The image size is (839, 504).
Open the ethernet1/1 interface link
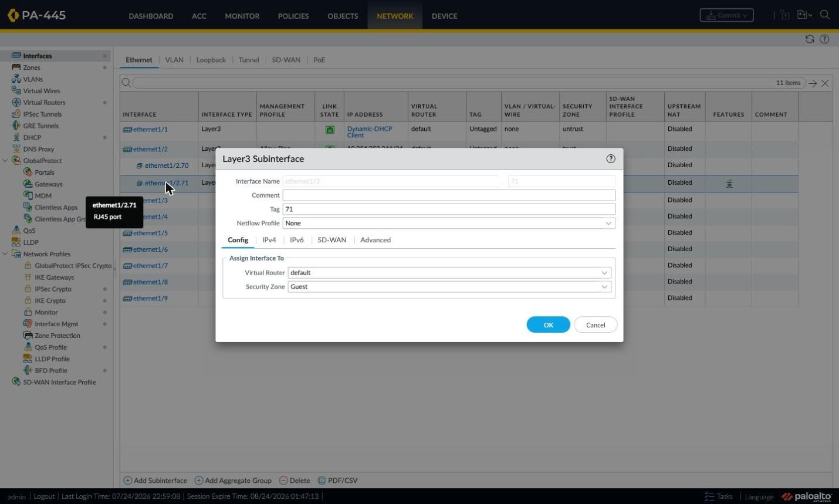tap(150, 129)
